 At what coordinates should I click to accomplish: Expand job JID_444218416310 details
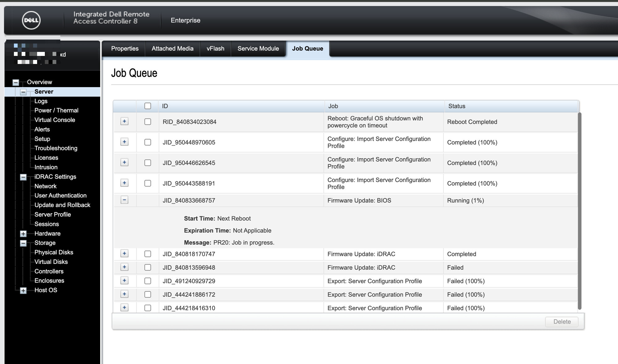point(124,308)
